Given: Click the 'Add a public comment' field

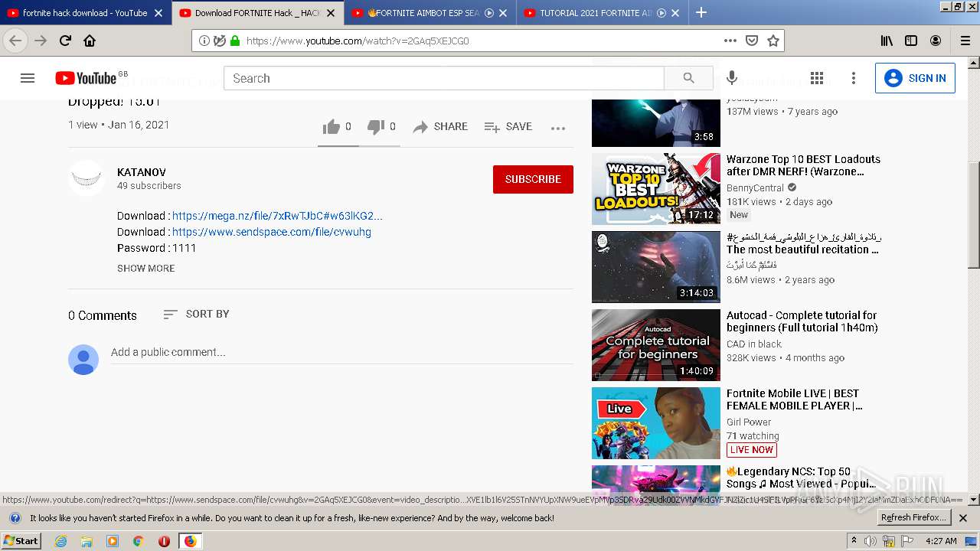Looking at the screenshot, I should pos(341,353).
